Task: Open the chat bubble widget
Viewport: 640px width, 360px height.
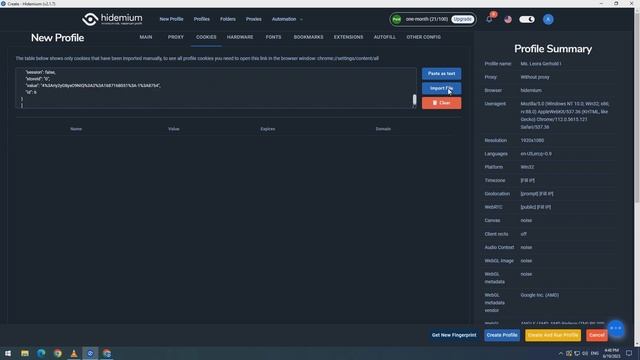Action: pyautogui.click(x=616, y=328)
